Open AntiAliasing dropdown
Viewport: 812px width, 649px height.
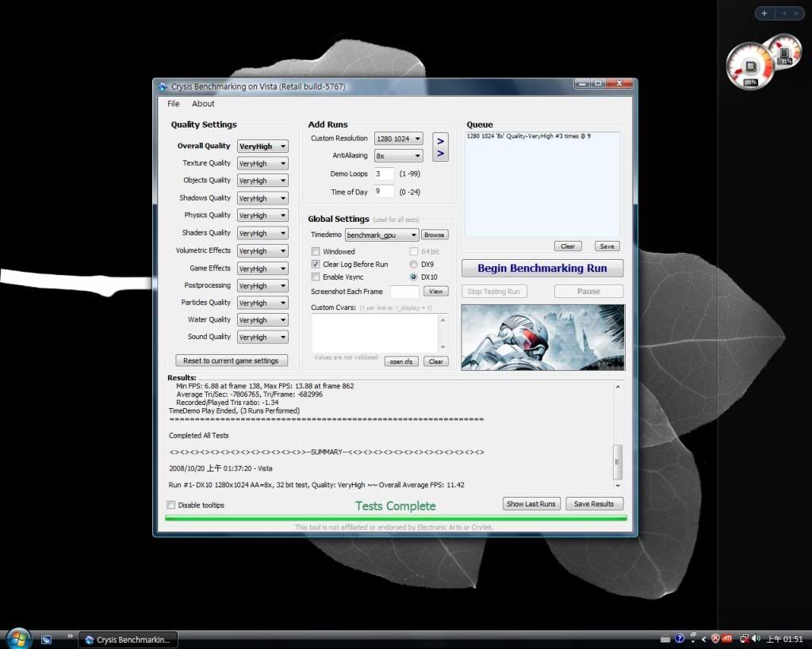click(398, 156)
